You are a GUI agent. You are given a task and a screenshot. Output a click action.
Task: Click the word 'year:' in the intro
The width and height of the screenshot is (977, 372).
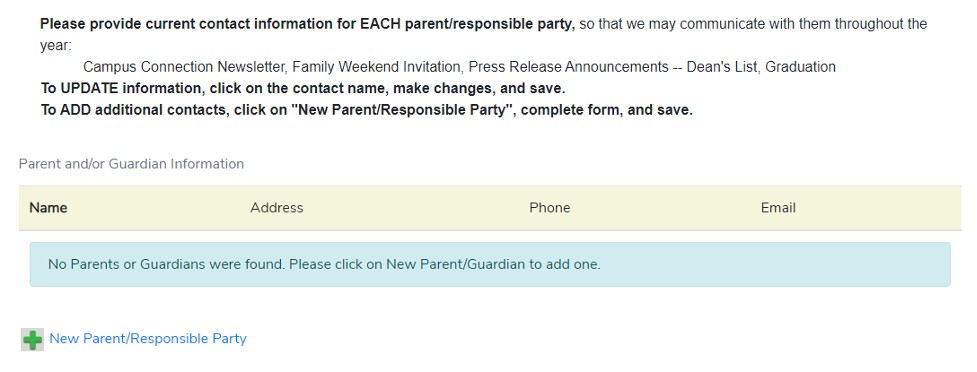[56, 45]
